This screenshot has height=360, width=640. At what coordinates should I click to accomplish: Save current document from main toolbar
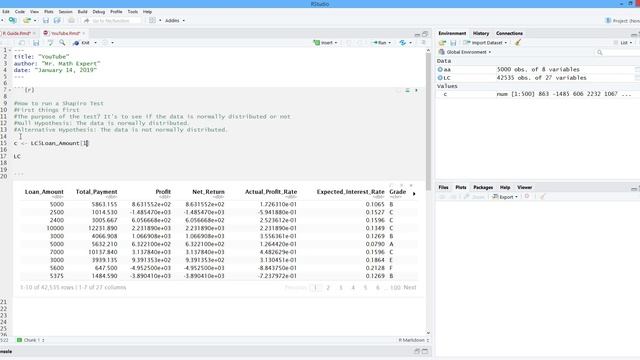(x=46, y=20)
